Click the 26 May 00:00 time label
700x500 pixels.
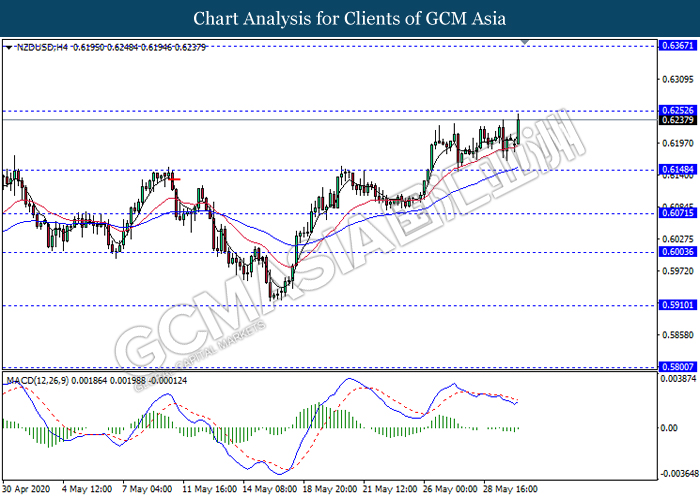click(450, 489)
